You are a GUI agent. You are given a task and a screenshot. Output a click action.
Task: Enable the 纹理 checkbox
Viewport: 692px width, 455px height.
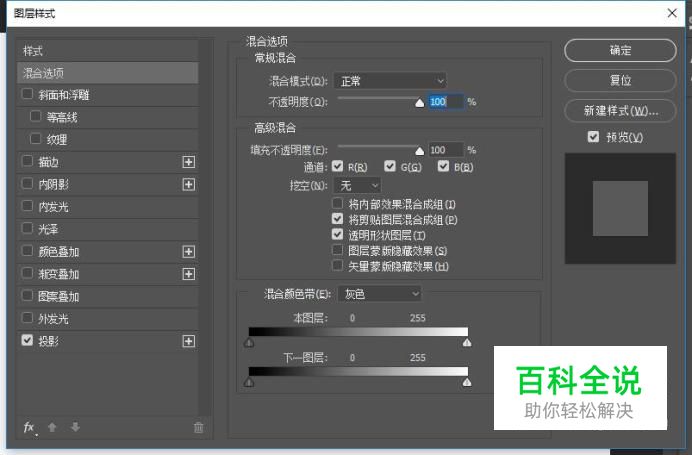[x=35, y=139]
